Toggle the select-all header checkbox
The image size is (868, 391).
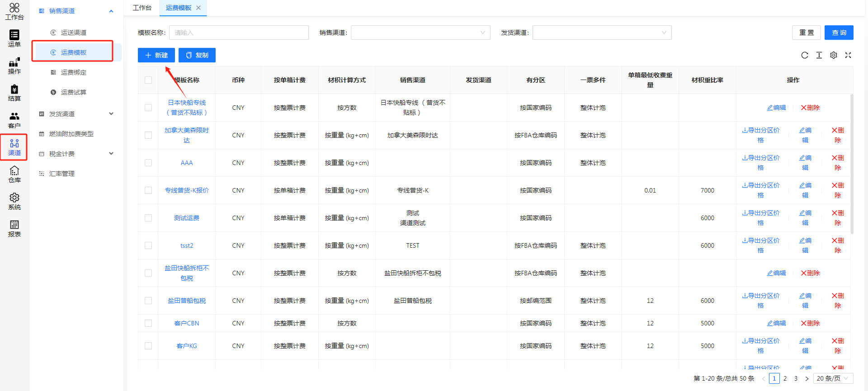pyautogui.click(x=148, y=80)
